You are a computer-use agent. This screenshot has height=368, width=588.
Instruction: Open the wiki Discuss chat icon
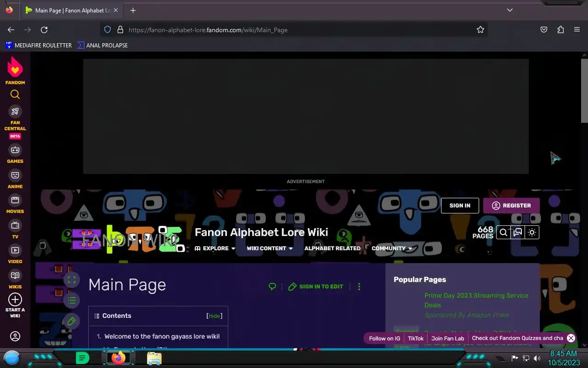[x=518, y=232]
